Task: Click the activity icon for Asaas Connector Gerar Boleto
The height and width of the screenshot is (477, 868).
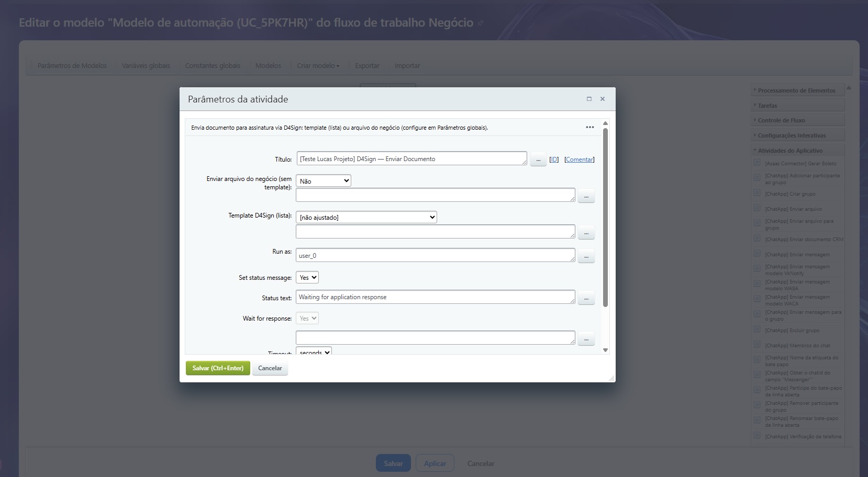Action: pos(757,163)
